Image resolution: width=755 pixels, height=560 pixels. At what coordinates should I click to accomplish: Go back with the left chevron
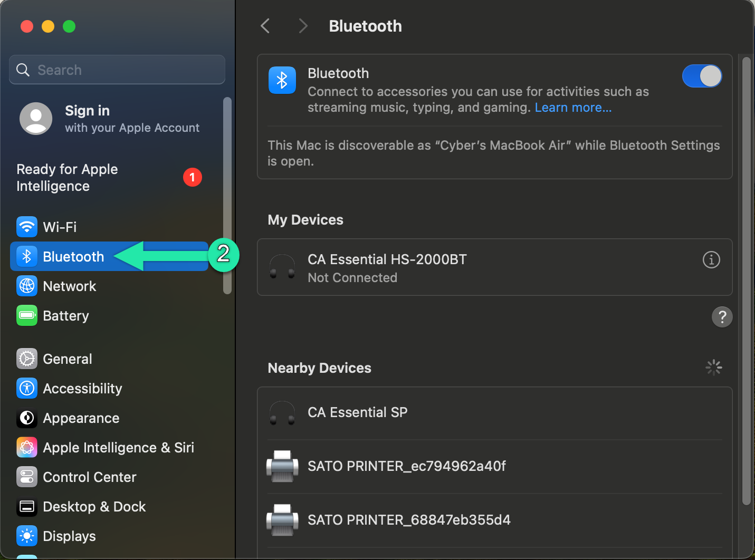pyautogui.click(x=265, y=26)
